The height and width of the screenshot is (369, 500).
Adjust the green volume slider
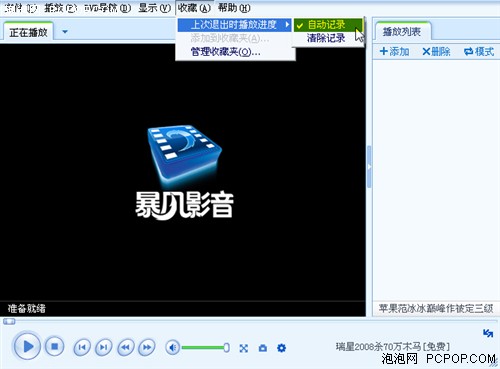pos(206,348)
